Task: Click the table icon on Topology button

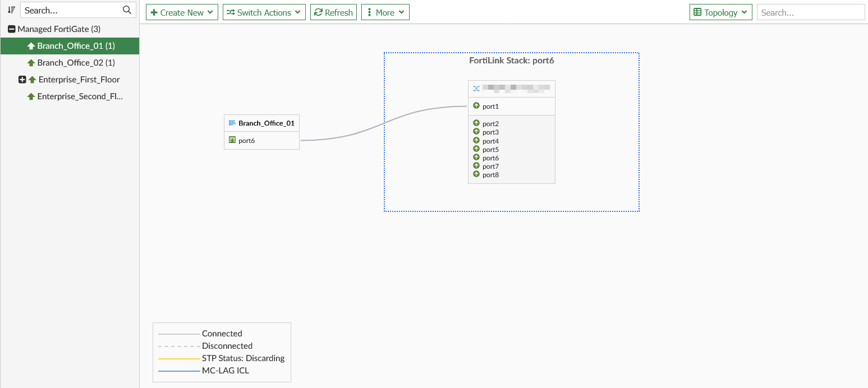Action: point(697,12)
